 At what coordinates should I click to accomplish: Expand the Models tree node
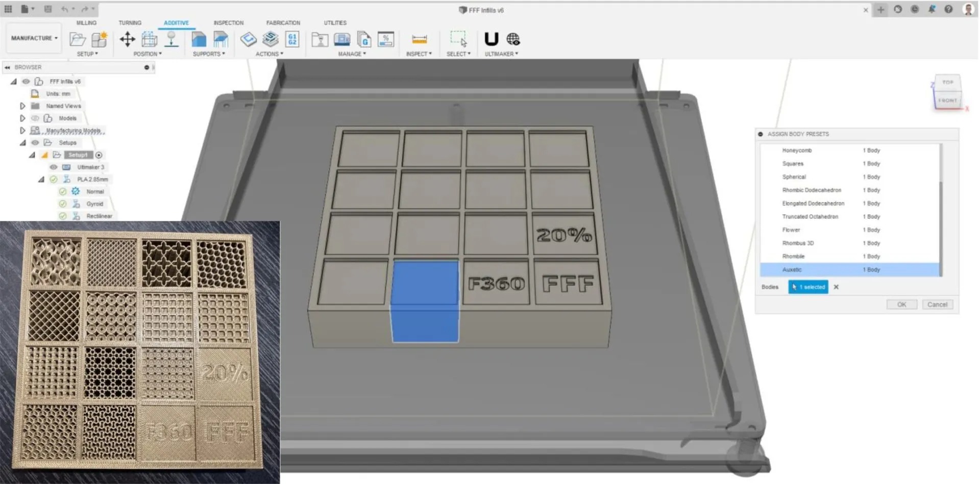coord(22,118)
